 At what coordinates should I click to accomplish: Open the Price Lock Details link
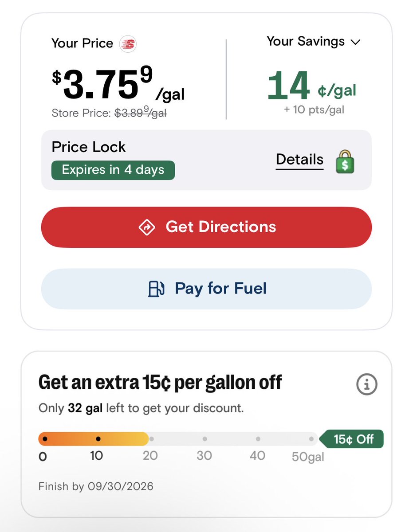tap(300, 160)
